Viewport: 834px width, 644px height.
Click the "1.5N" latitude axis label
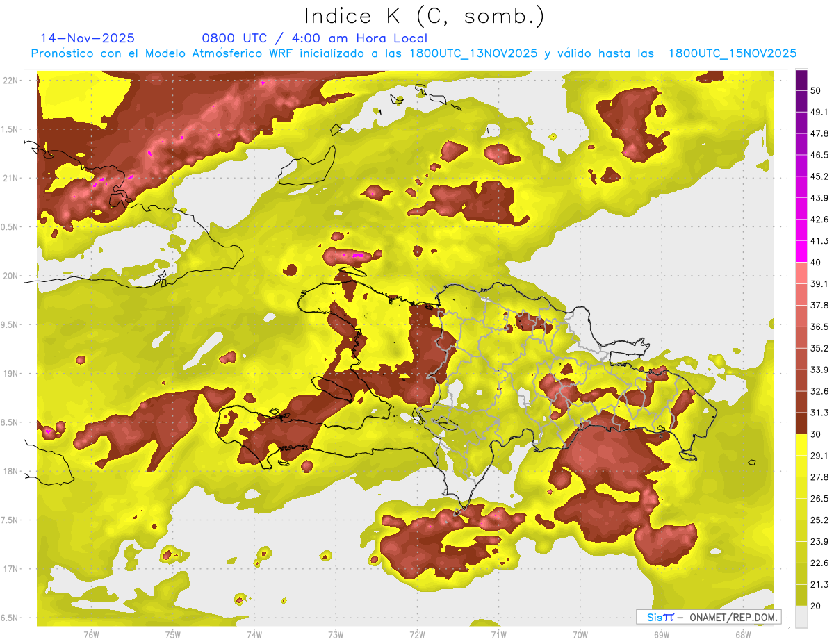10,129
